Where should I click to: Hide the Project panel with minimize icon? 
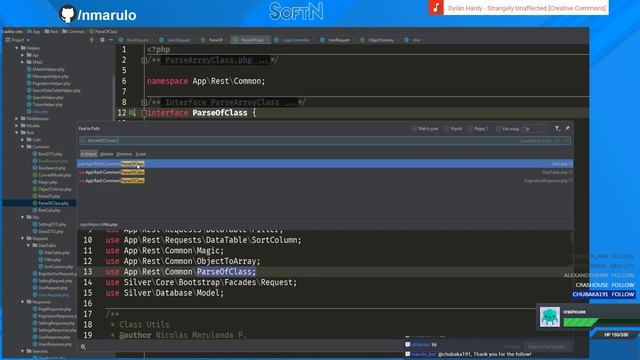tap(111, 40)
